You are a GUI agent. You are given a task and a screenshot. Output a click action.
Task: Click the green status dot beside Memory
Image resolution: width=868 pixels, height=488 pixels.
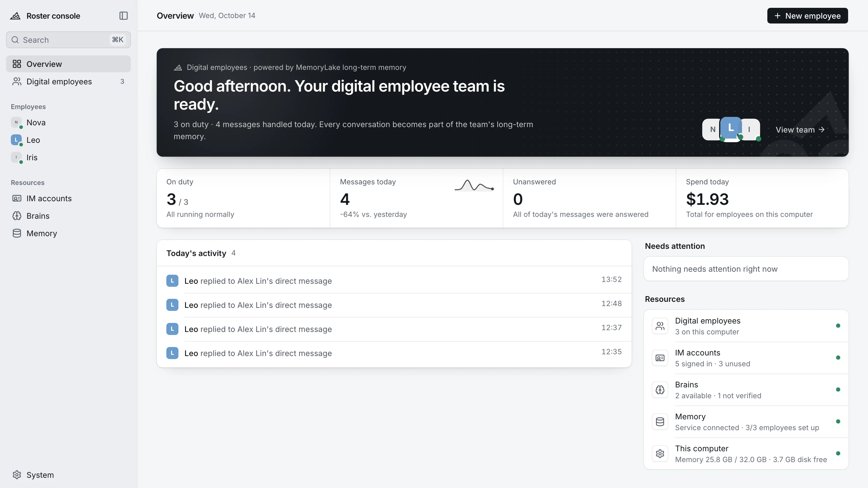[838, 422]
